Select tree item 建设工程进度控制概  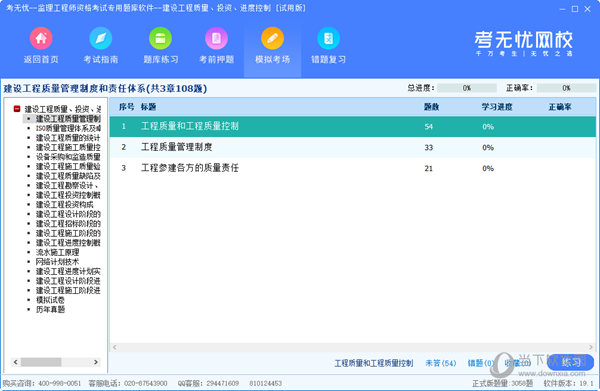[68, 243]
